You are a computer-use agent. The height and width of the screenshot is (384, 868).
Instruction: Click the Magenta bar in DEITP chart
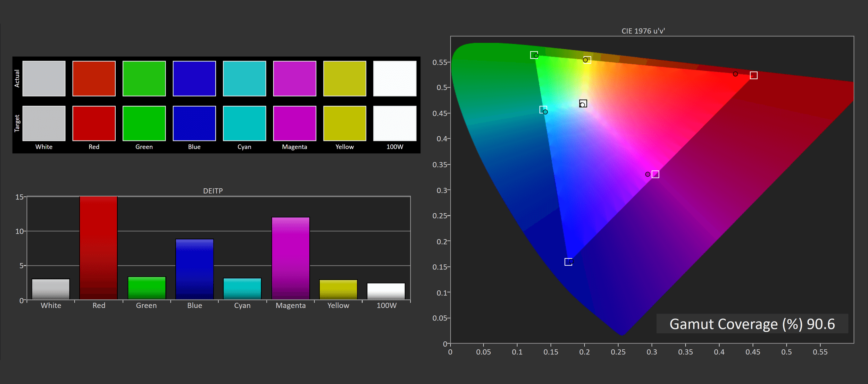(x=290, y=258)
